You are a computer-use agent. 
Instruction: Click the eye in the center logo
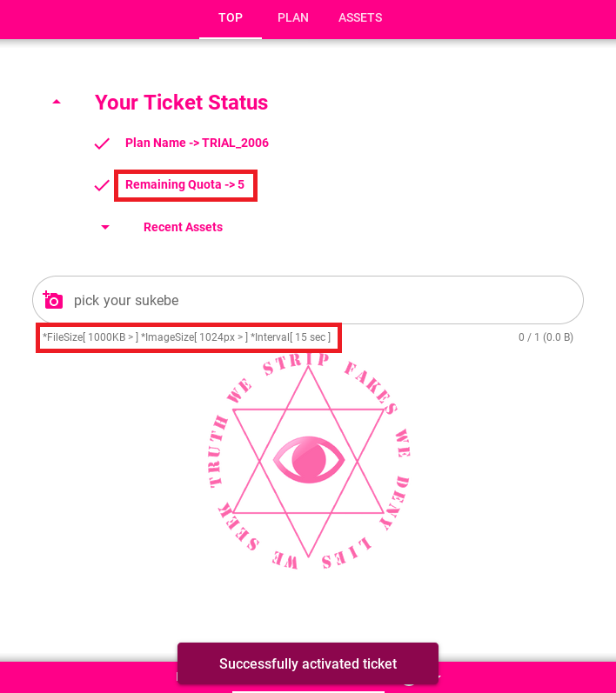(309, 460)
